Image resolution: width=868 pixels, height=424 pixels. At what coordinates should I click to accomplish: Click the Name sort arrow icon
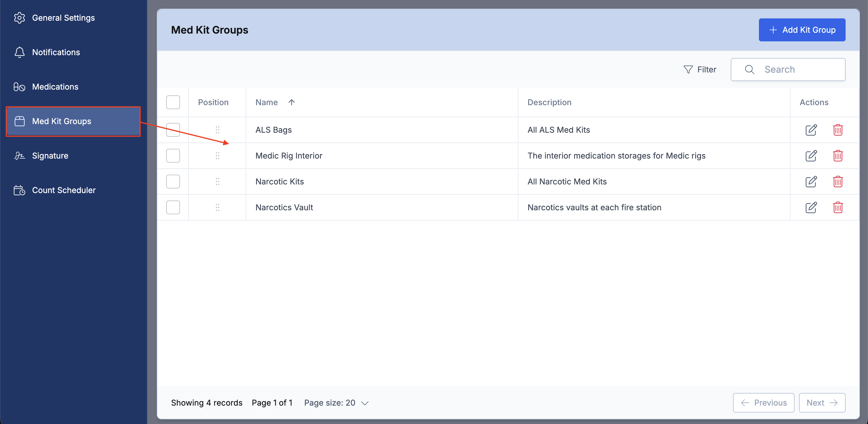pos(291,102)
